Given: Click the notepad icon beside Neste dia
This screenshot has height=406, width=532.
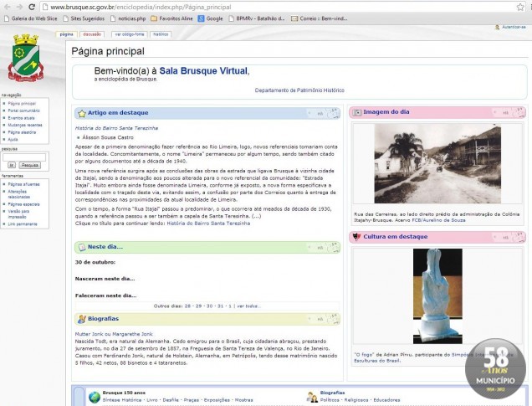Looking at the screenshot, I should 82,247.
